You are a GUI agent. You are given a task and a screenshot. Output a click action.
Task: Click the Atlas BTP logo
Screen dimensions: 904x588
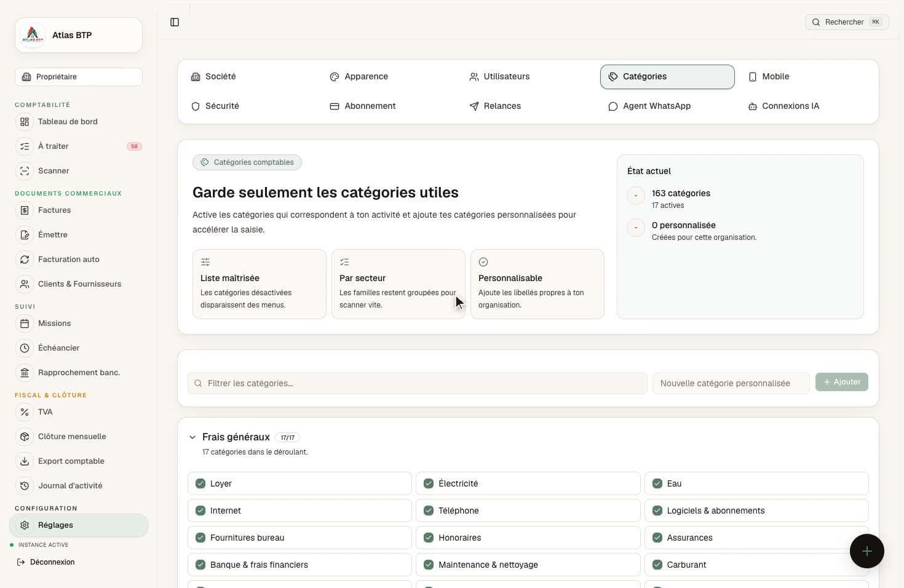pyautogui.click(x=33, y=35)
